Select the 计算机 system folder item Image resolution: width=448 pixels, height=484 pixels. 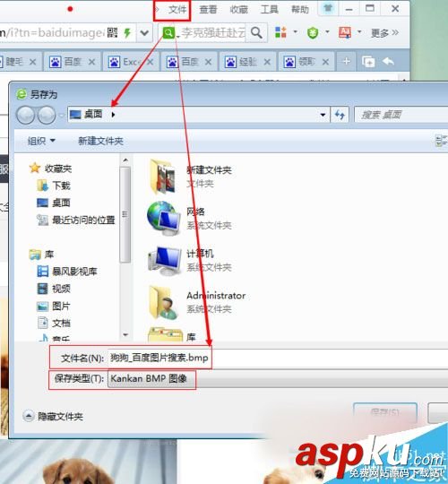point(190,261)
